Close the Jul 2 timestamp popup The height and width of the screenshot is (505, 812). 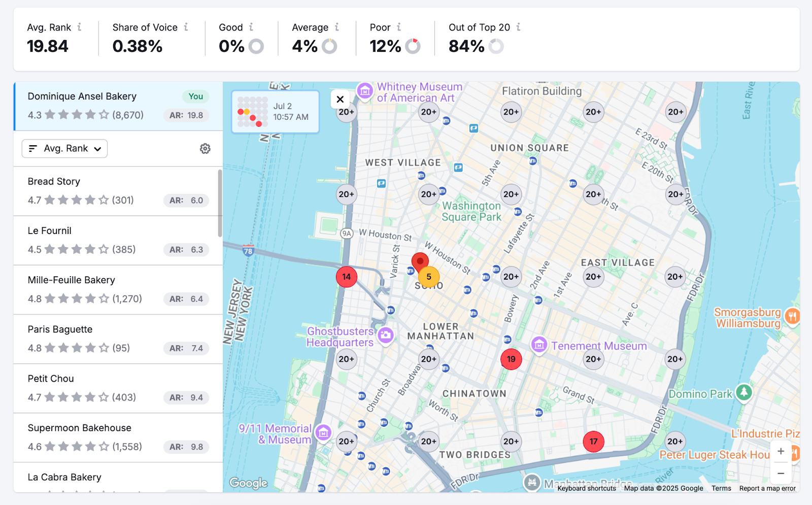340,99
